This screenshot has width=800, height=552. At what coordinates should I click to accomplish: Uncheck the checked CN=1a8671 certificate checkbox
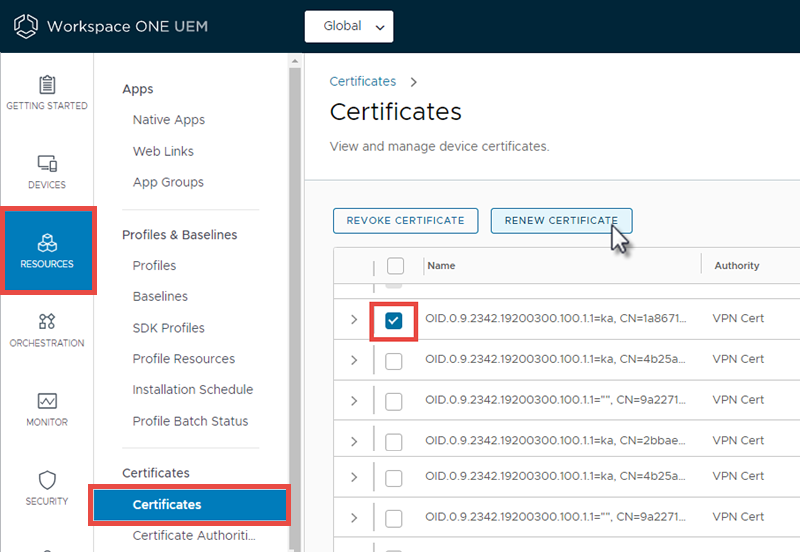point(393,321)
